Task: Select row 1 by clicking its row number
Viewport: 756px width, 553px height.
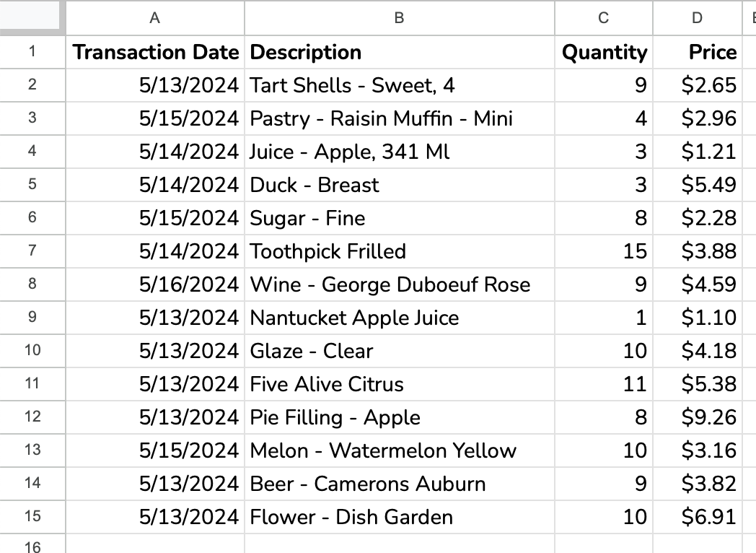Action: 32,52
